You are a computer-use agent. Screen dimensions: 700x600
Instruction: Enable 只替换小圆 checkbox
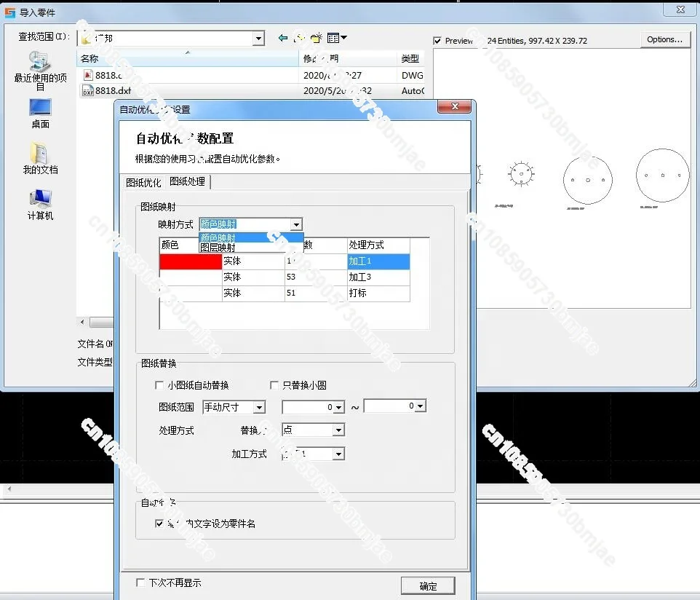click(274, 385)
